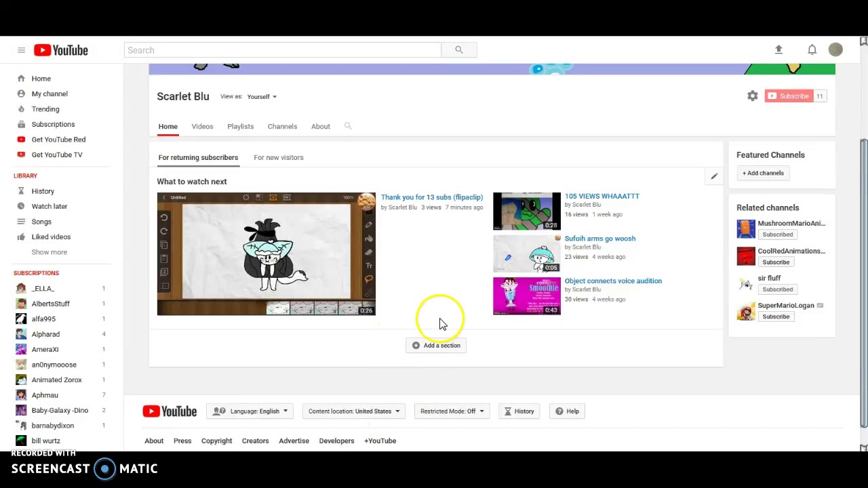Play the Thank you for 13 subs thumbnail
868x488 pixels.
pos(267,254)
